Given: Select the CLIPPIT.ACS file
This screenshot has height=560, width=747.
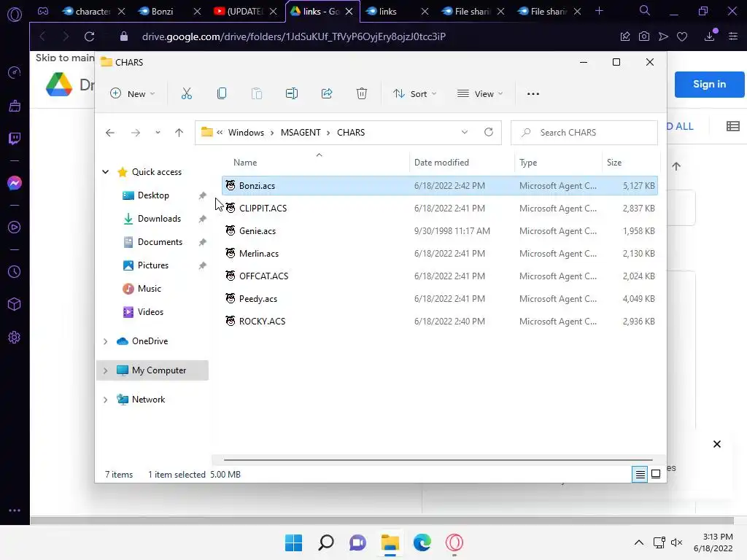Looking at the screenshot, I should coord(439,208).
